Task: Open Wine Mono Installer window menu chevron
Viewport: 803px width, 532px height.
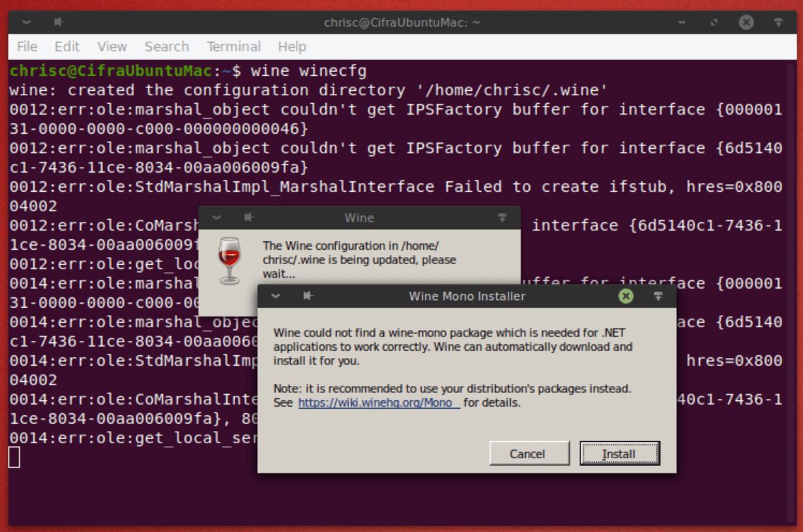Action: (276, 296)
